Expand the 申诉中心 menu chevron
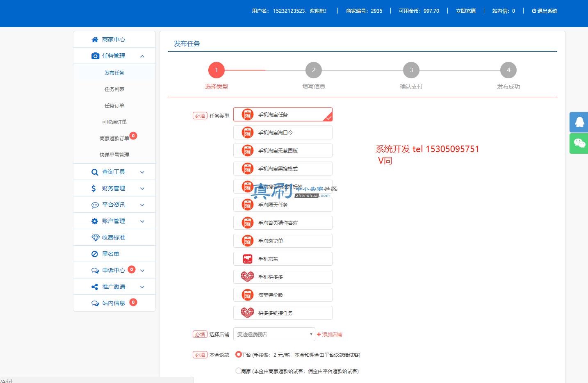Screen dimensions: 588x383 click(x=142, y=271)
